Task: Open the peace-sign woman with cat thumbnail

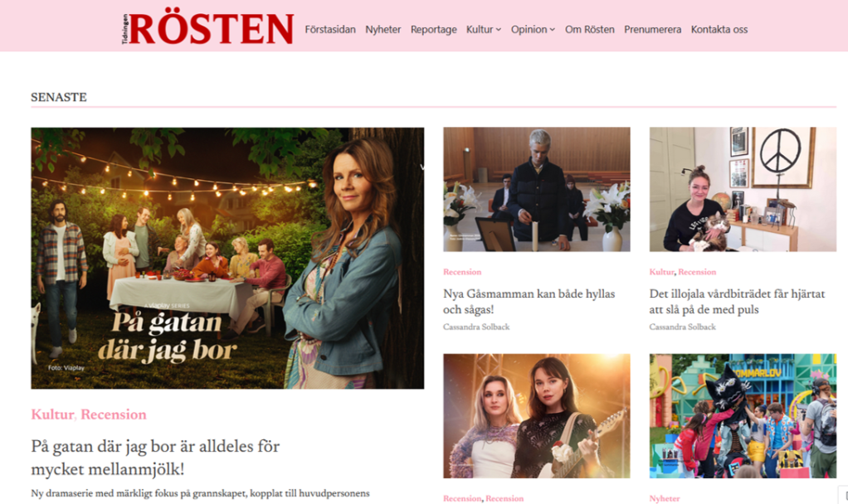Action: [x=743, y=189]
